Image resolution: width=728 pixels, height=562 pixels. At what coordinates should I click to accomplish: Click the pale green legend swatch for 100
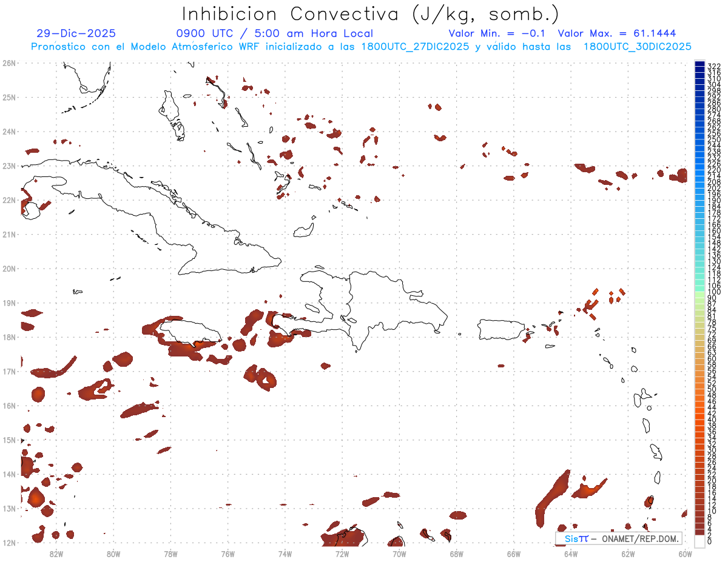pyautogui.click(x=699, y=295)
